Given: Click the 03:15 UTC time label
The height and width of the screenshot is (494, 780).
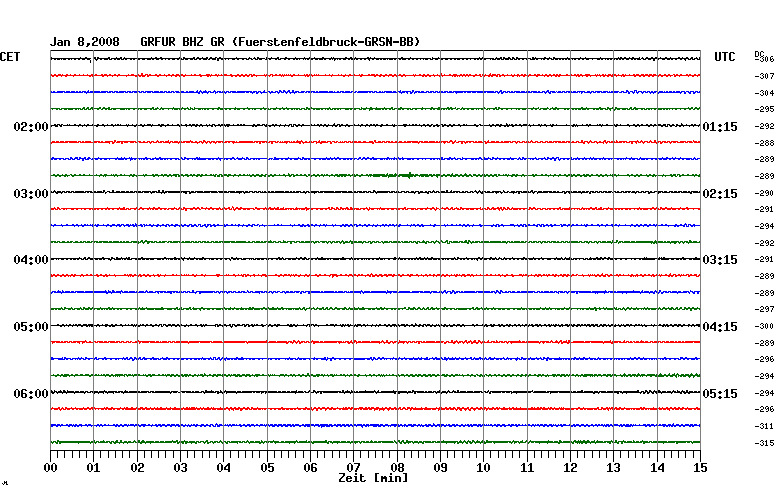Looking at the screenshot, I should (x=720, y=260).
